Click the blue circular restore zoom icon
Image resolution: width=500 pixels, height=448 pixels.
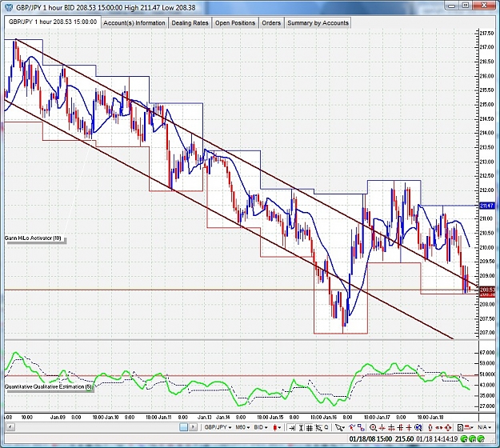[418, 427]
